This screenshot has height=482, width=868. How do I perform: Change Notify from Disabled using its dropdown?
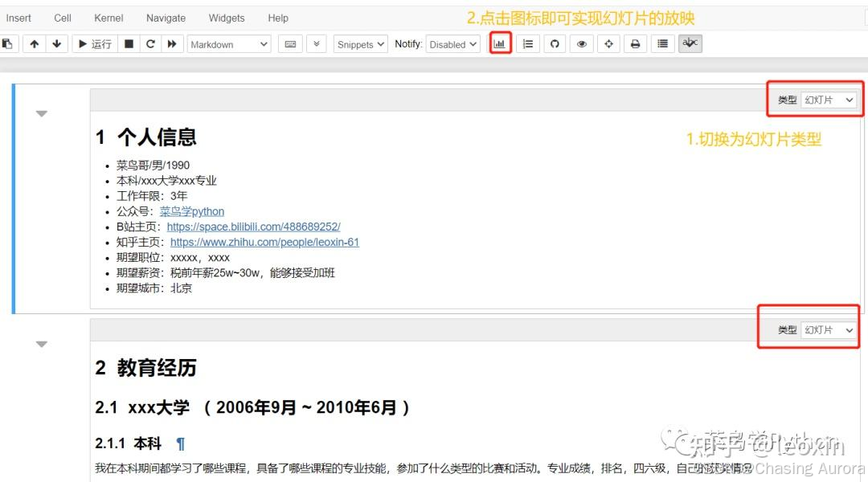coord(452,44)
